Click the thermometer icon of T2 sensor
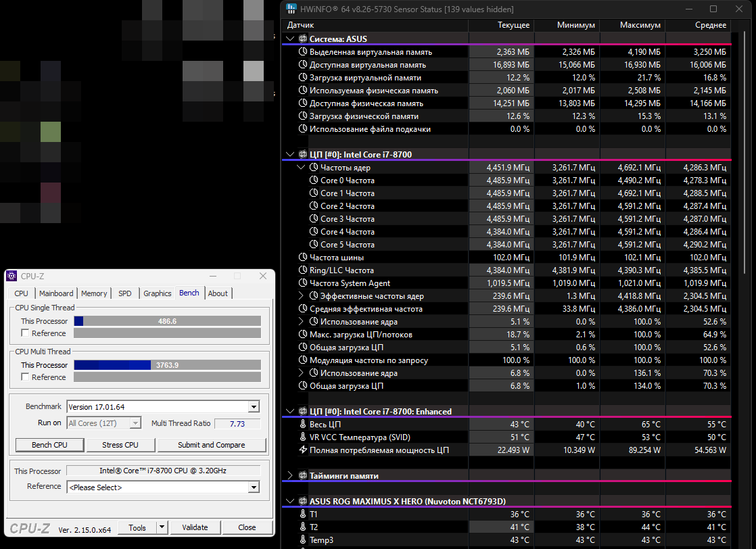The width and height of the screenshot is (756, 549). 303,527
